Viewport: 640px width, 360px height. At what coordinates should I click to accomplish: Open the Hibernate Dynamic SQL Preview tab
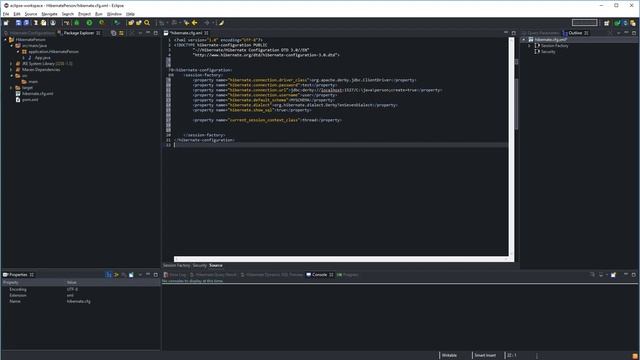(x=272, y=275)
